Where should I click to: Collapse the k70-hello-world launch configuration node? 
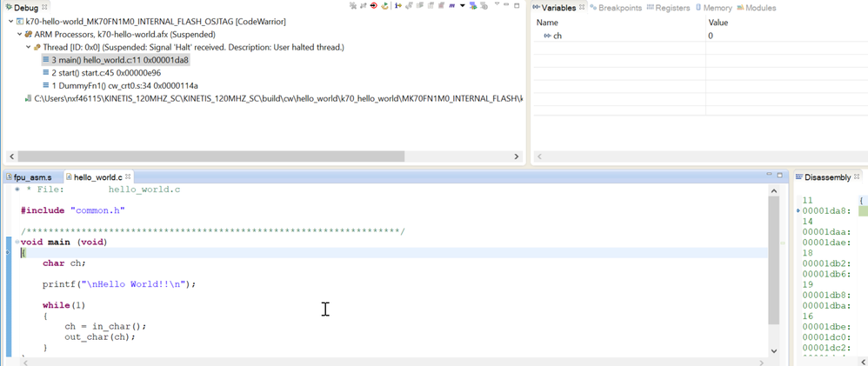(x=11, y=22)
